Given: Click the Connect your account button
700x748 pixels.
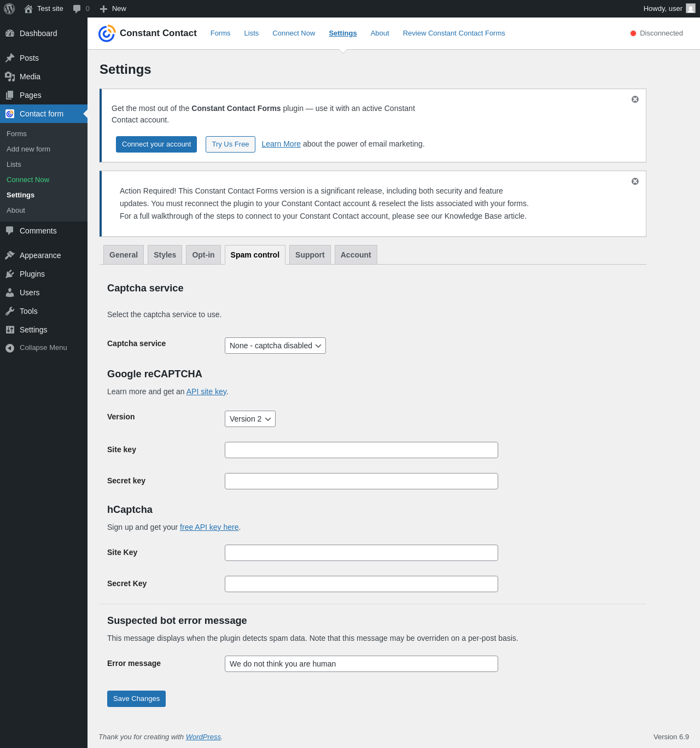Looking at the screenshot, I should click(x=156, y=144).
